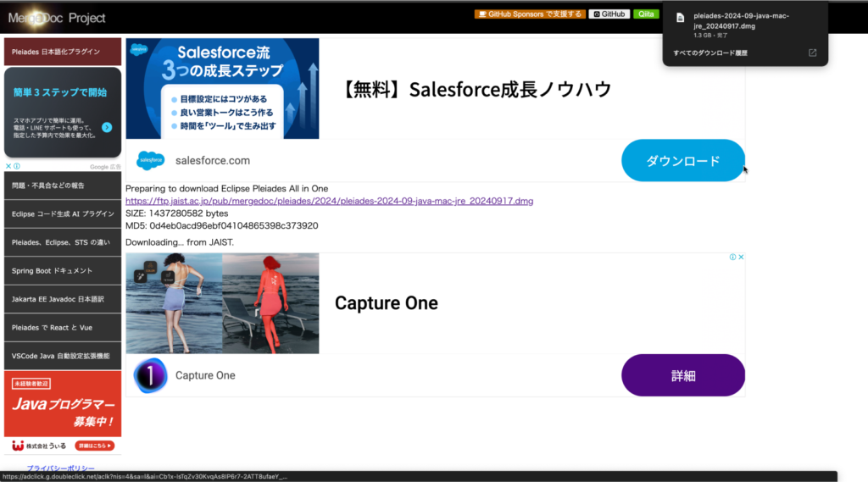The height and width of the screenshot is (482, 868).
Task: Click the Capture One ad photo thumbnail
Action: click(222, 303)
